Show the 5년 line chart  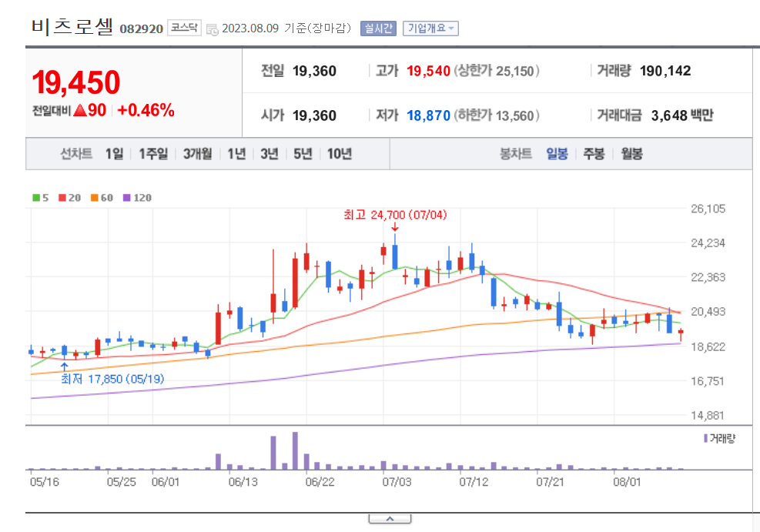click(x=303, y=154)
